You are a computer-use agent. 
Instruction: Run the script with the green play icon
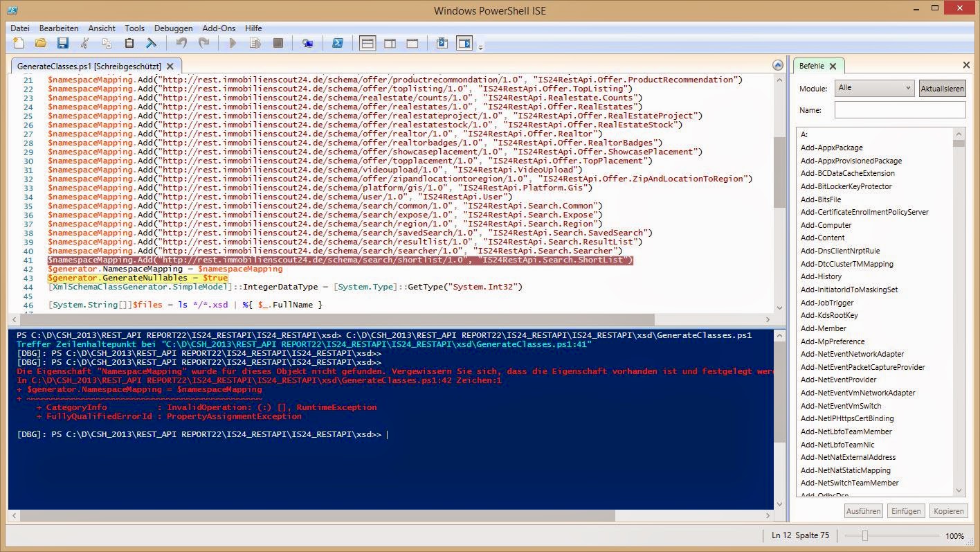233,44
